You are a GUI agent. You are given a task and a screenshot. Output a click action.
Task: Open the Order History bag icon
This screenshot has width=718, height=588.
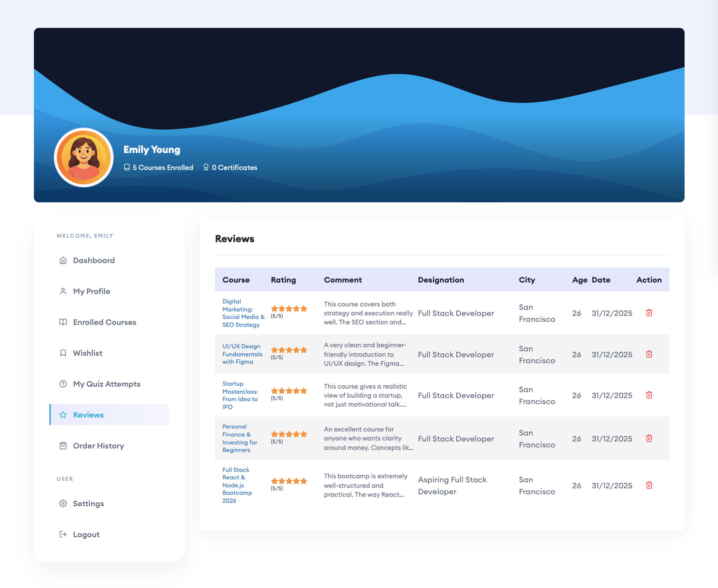click(63, 445)
